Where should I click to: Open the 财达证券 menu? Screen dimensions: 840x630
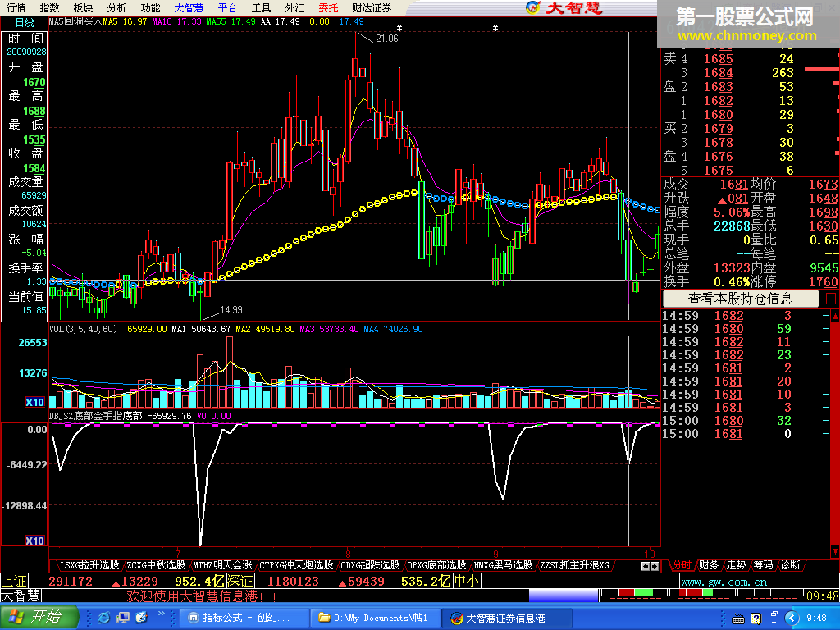click(372, 8)
